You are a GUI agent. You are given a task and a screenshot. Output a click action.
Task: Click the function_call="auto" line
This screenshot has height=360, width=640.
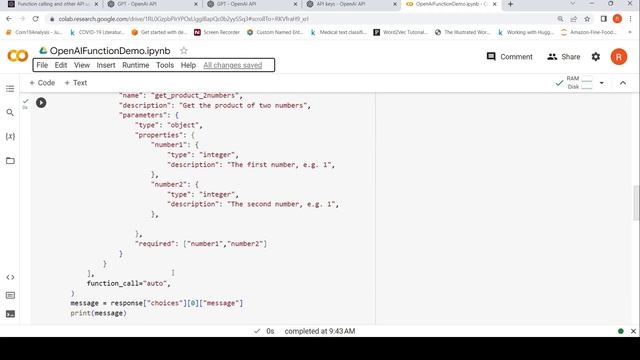coord(129,283)
